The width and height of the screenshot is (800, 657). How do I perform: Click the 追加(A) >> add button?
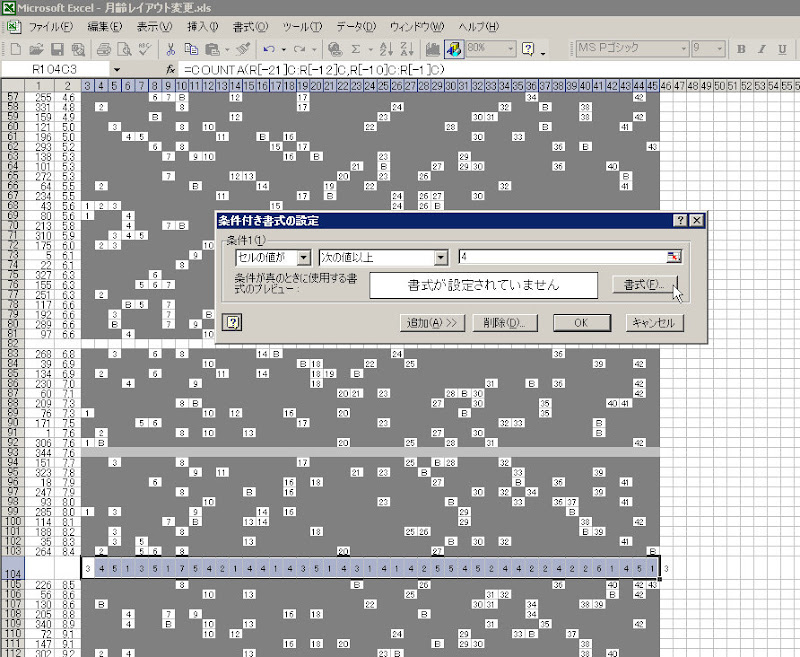432,323
